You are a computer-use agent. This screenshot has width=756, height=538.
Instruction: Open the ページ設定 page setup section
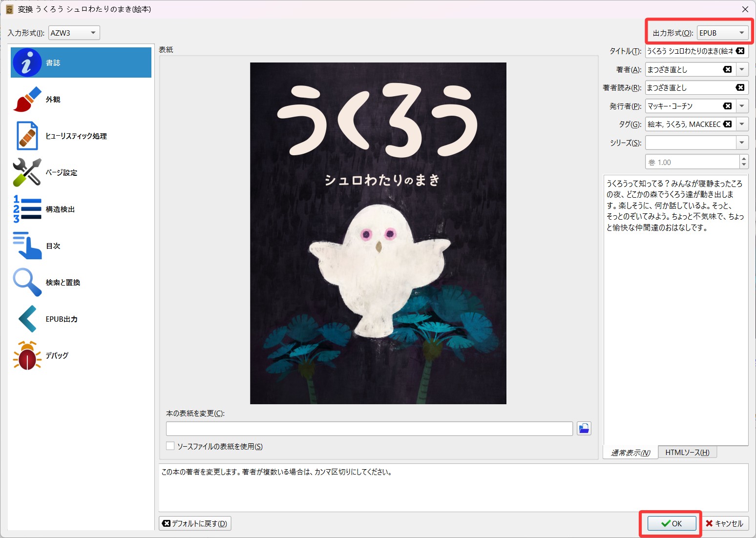61,173
